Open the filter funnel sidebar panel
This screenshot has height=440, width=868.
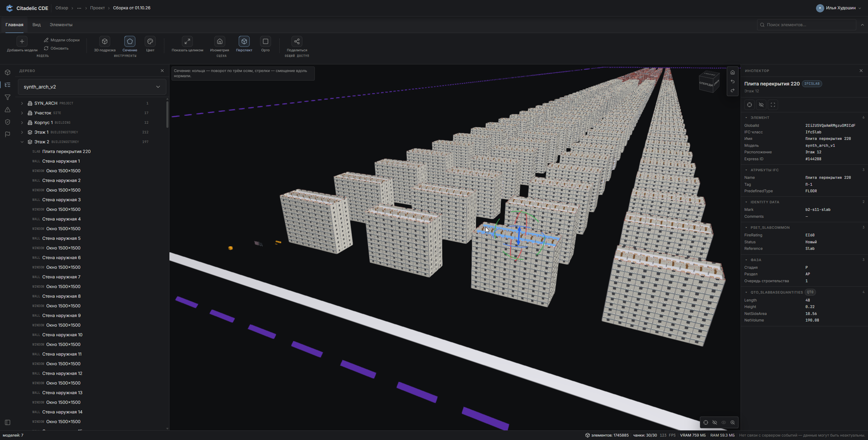point(8,98)
